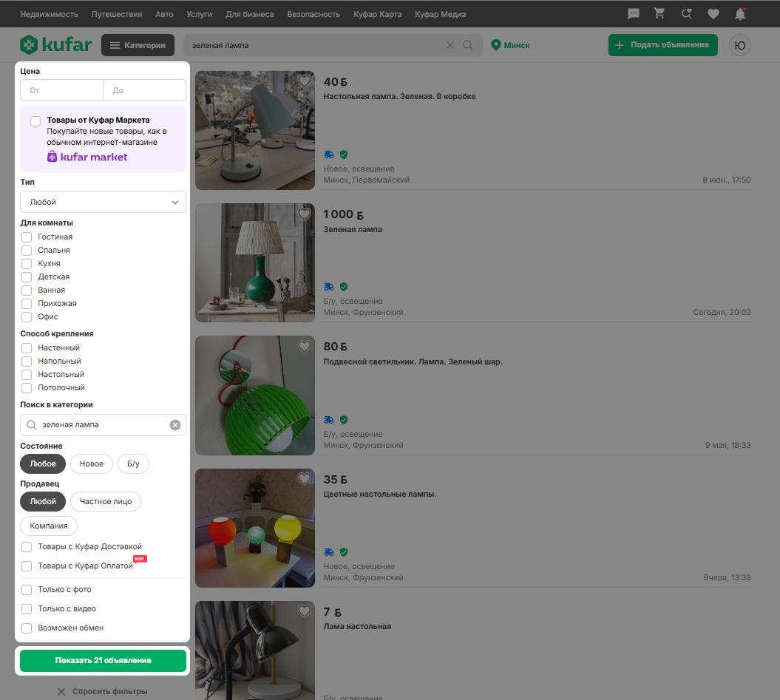Select Любой seller chip

tap(43, 501)
